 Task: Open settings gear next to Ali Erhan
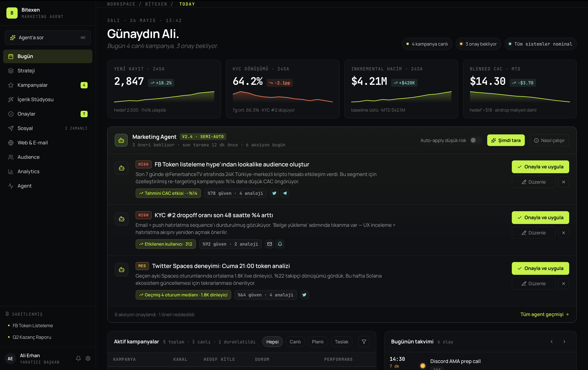coord(88,358)
